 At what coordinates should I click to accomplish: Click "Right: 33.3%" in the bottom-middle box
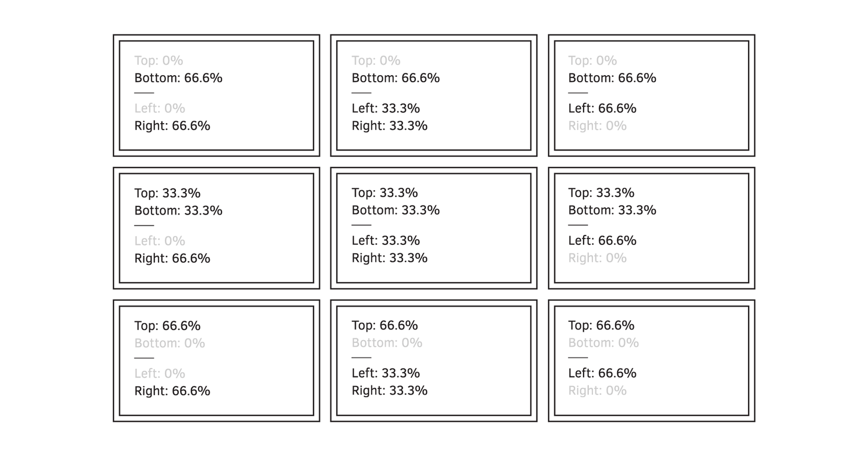point(389,391)
